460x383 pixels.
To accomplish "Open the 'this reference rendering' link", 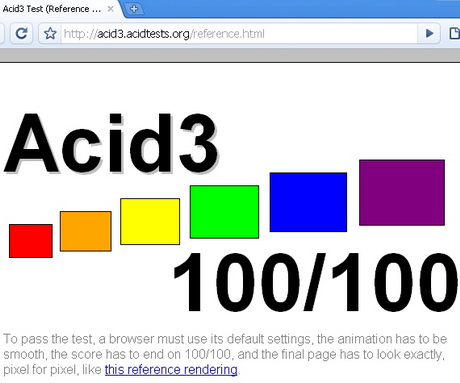I will point(171,370).
